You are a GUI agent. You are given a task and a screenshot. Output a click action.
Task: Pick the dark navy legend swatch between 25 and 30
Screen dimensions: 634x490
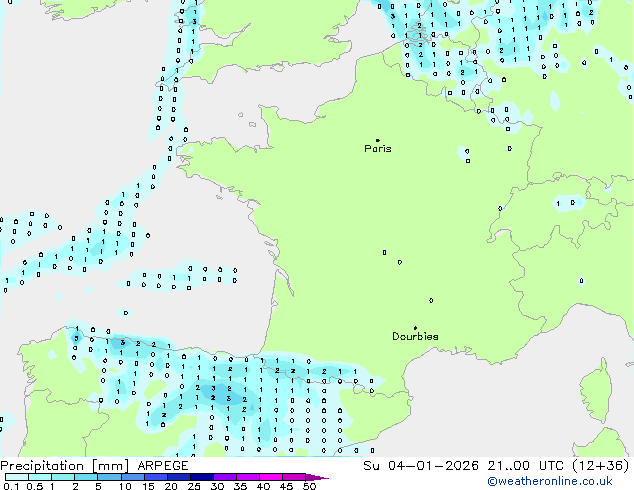[202, 477]
